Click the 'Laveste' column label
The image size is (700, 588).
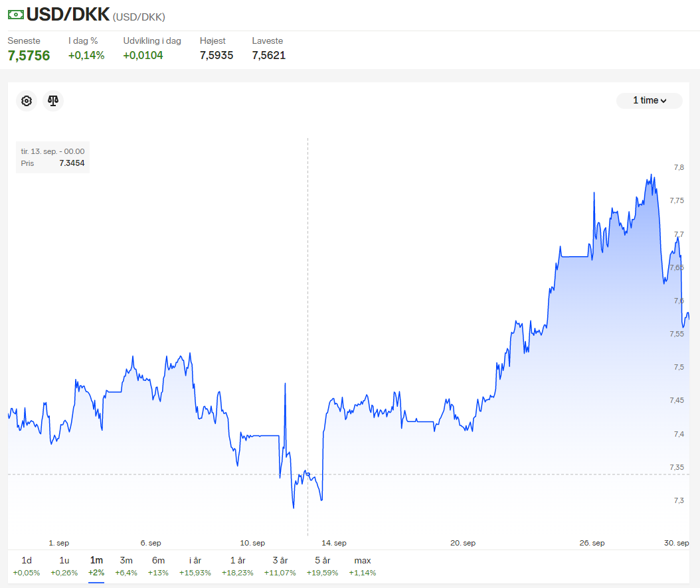coord(268,40)
